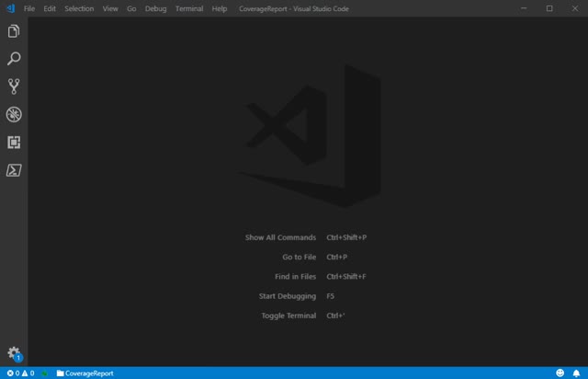The image size is (588, 379).
Task: Open the feedback smiley in status bar
Action: click(x=560, y=373)
